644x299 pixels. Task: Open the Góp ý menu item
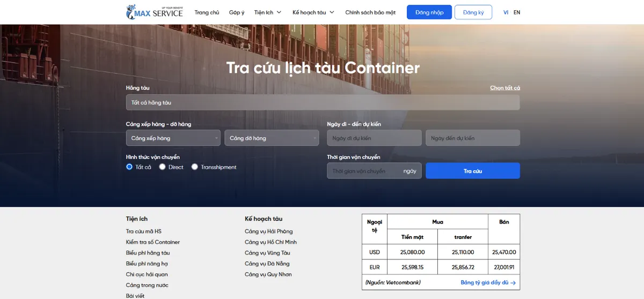click(237, 12)
